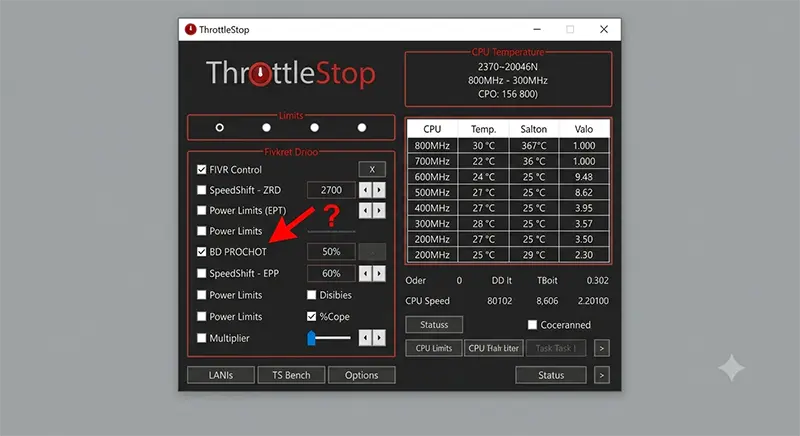Select the first Limits radio button
800x436 pixels.
[x=219, y=127]
